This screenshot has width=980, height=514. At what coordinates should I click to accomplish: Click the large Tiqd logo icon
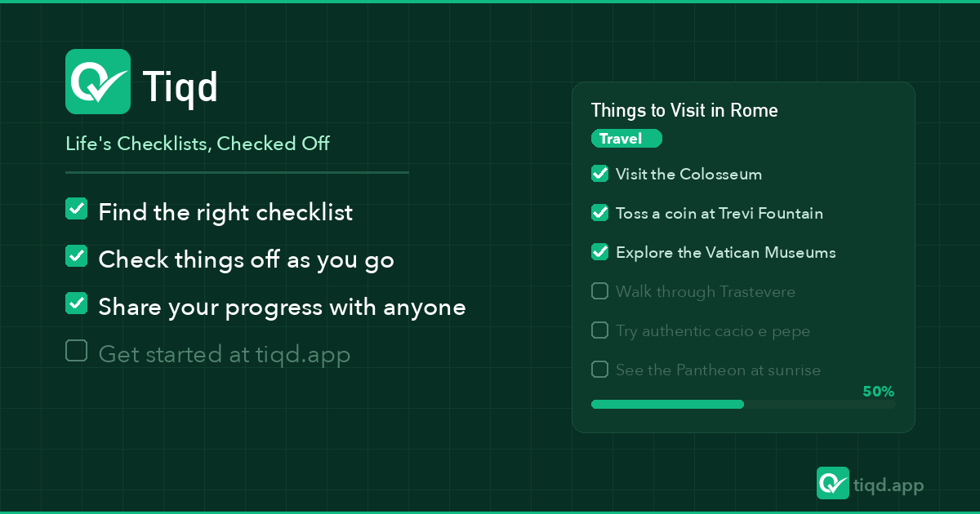(x=98, y=82)
